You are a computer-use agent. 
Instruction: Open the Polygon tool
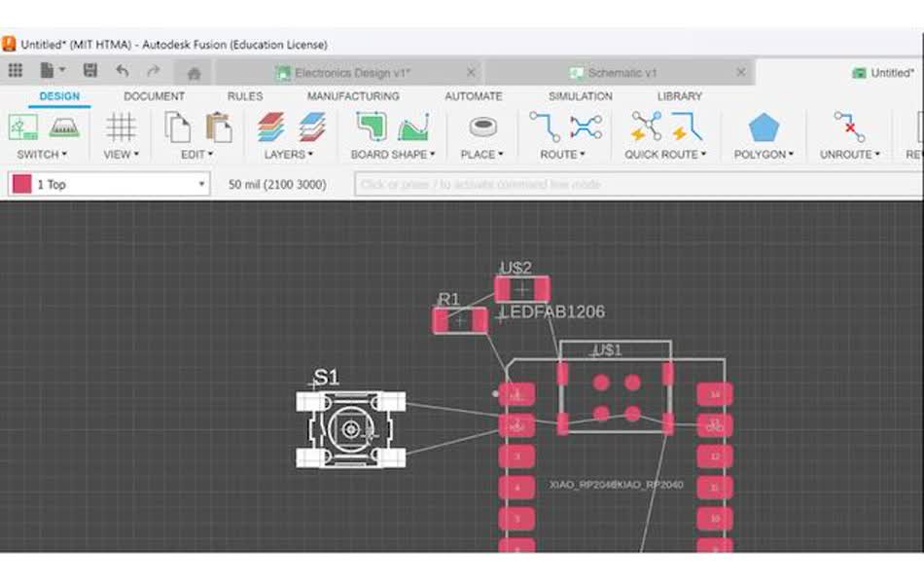click(764, 131)
